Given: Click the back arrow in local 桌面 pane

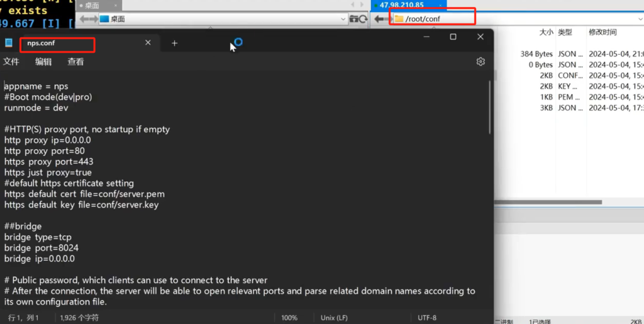Looking at the screenshot, I should (x=84, y=19).
